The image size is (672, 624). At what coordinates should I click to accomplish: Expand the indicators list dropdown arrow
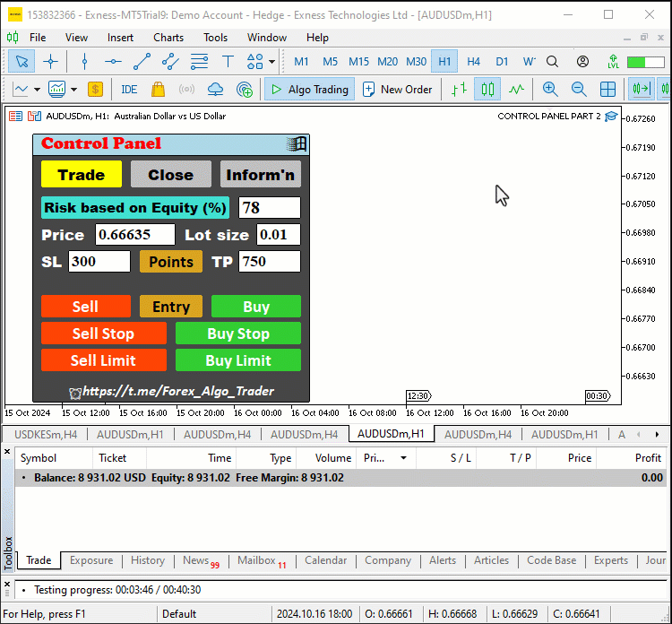tap(73, 90)
